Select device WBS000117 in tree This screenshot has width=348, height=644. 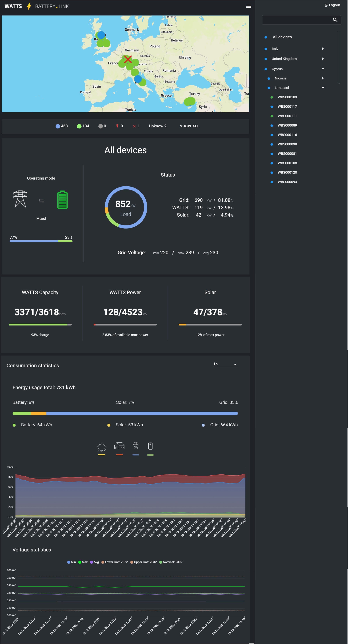(287, 107)
